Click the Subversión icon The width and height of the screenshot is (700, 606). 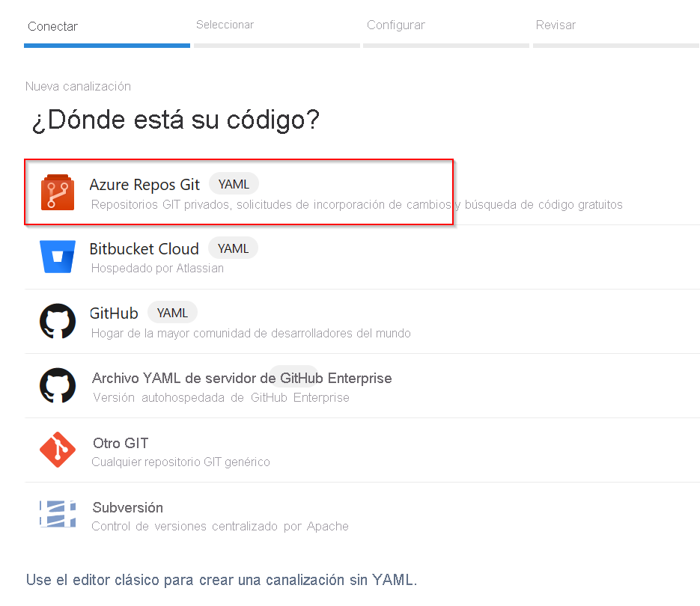(58, 514)
